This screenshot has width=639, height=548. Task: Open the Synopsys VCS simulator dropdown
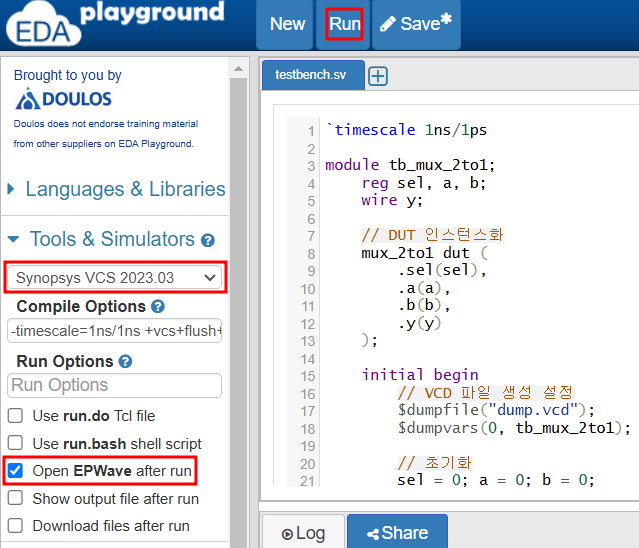pyautogui.click(x=114, y=278)
